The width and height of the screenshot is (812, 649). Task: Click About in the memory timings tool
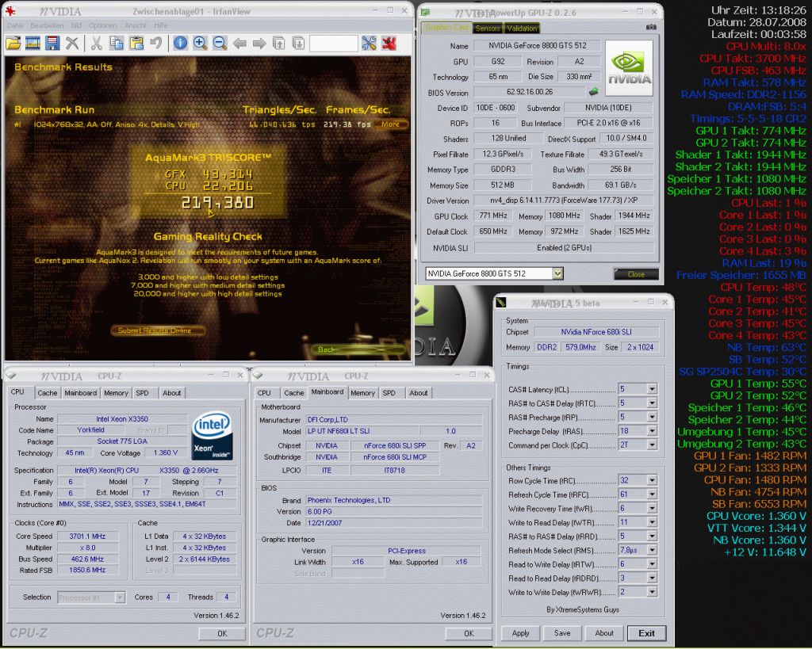coord(604,633)
